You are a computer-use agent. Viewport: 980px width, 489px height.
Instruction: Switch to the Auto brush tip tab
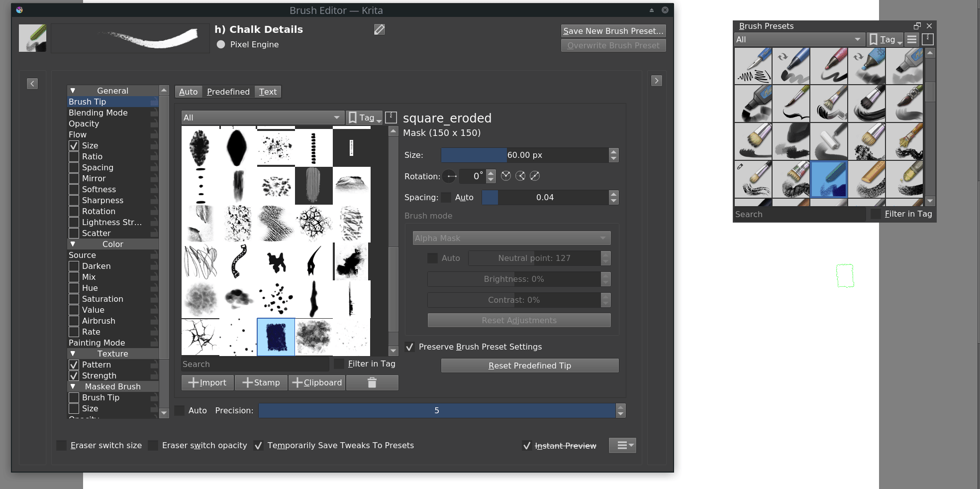(x=188, y=92)
